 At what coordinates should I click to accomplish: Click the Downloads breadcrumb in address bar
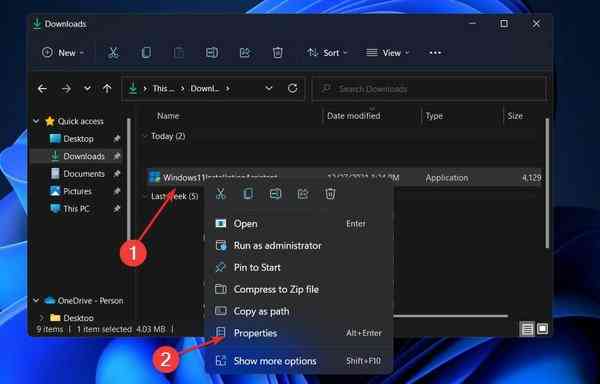pyautogui.click(x=205, y=89)
